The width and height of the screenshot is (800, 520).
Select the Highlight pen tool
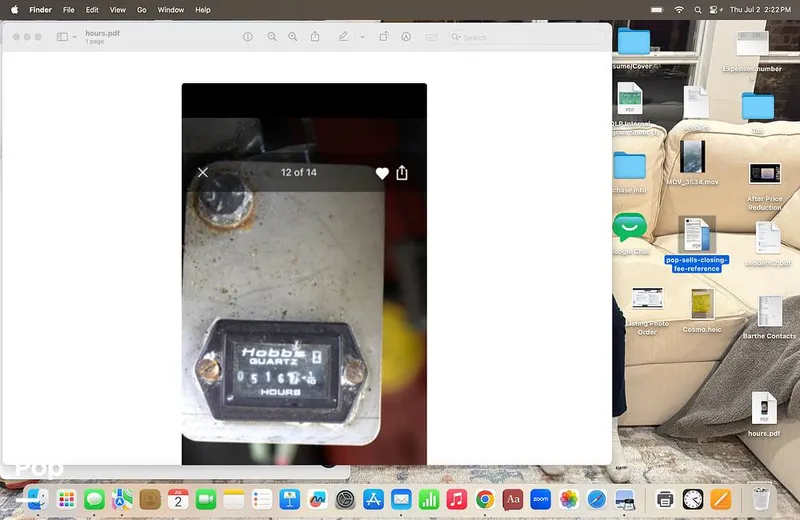pos(343,36)
